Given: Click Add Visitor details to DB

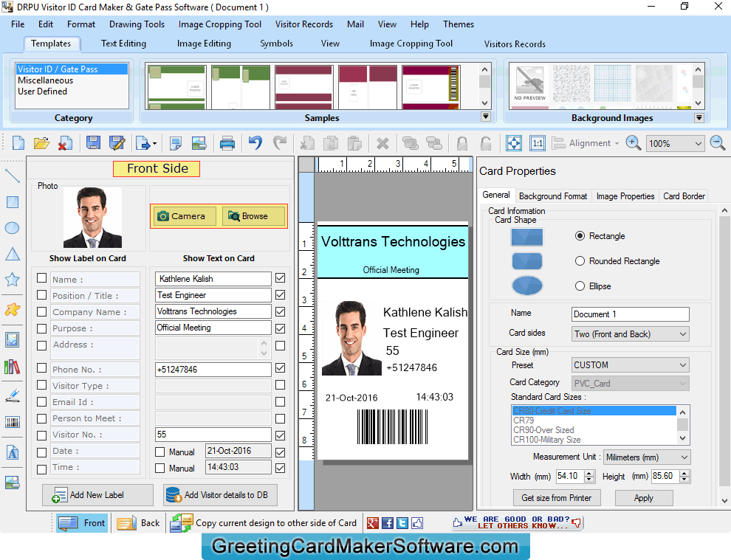Looking at the screenshot, I should [221, 495].
